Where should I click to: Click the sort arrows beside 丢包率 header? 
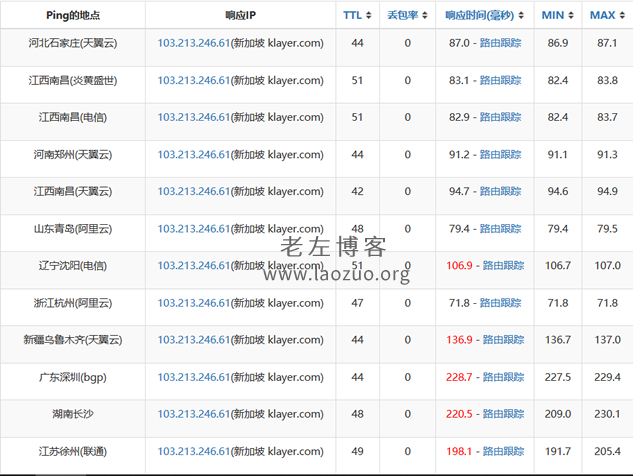(x=426, y=15)
